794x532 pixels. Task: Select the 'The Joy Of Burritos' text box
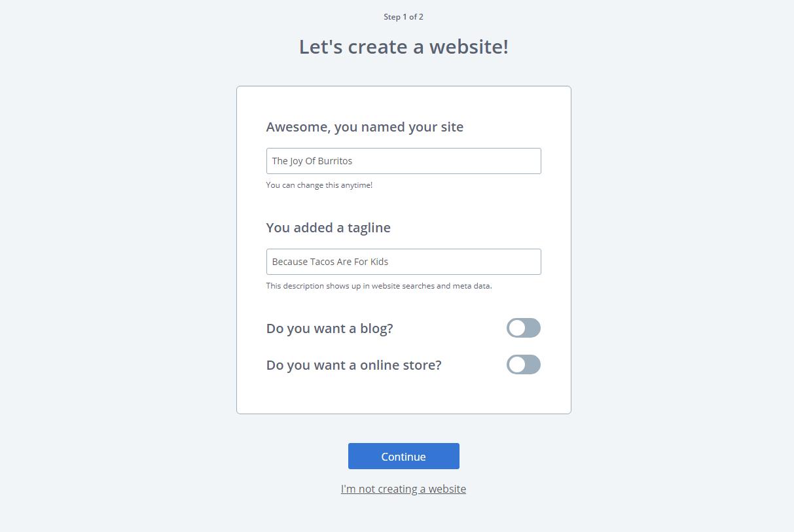click(x=403, y=161)
